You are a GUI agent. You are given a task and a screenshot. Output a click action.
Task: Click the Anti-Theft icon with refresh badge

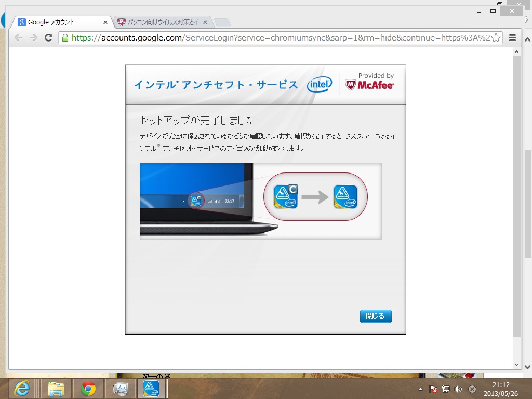coord(286,196)
